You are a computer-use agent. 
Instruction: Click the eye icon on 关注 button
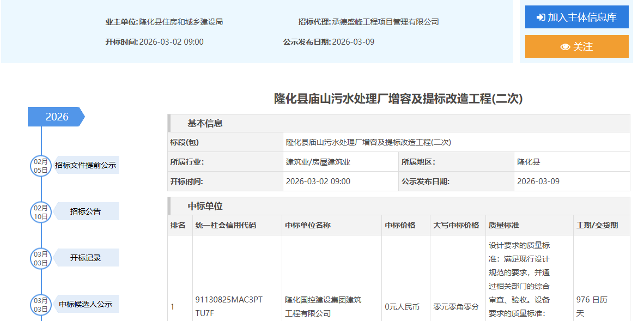pyautogui.click(x=565, y=47)
